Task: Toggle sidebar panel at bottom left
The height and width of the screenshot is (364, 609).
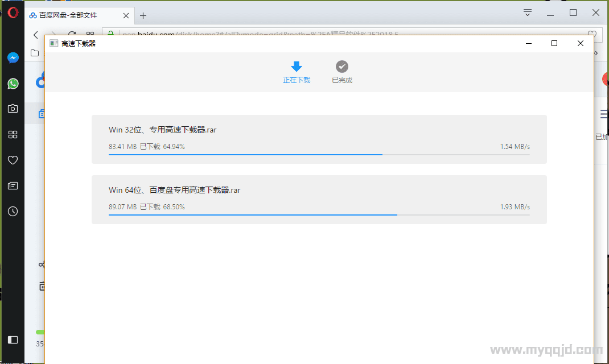Action: tap(13, 340)
